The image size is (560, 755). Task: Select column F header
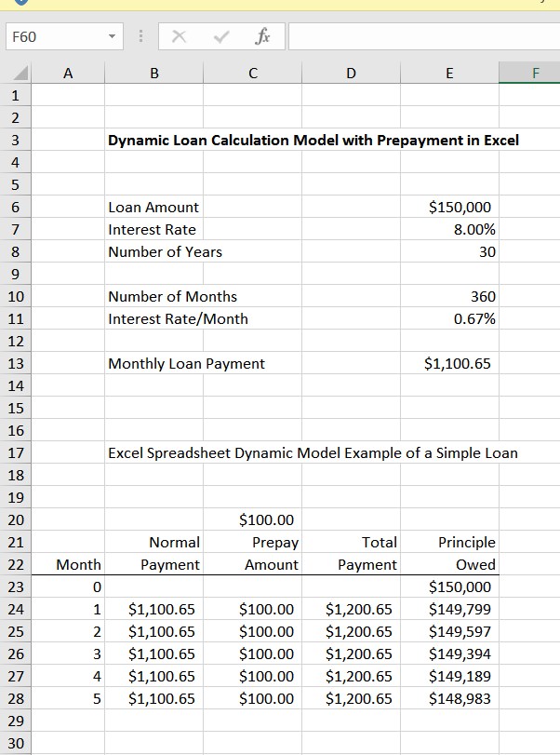529,74
